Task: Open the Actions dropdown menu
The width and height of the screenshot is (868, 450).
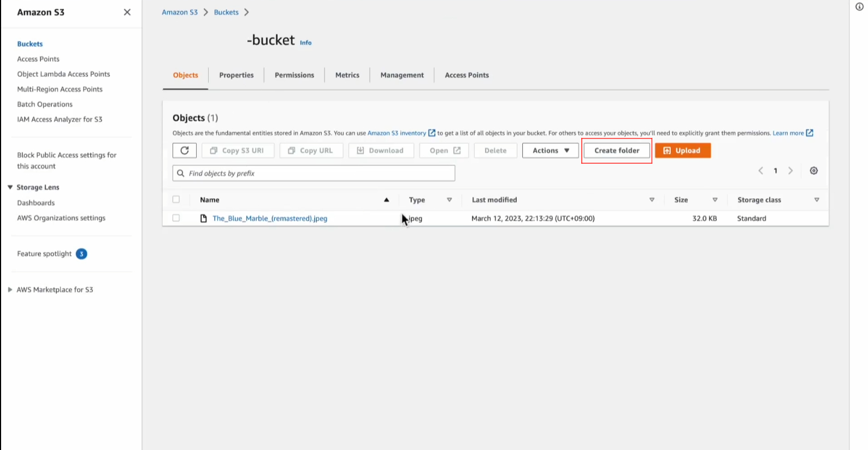Action: point(551,150)
